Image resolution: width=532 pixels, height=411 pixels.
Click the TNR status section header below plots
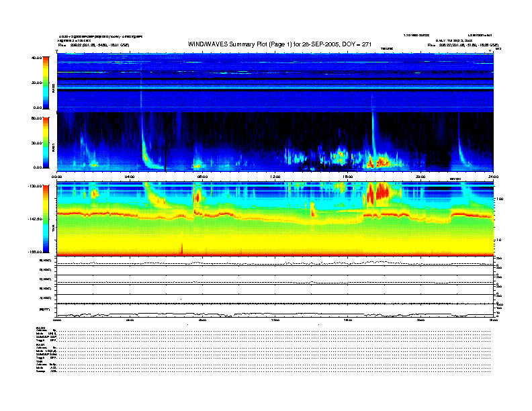39,361
